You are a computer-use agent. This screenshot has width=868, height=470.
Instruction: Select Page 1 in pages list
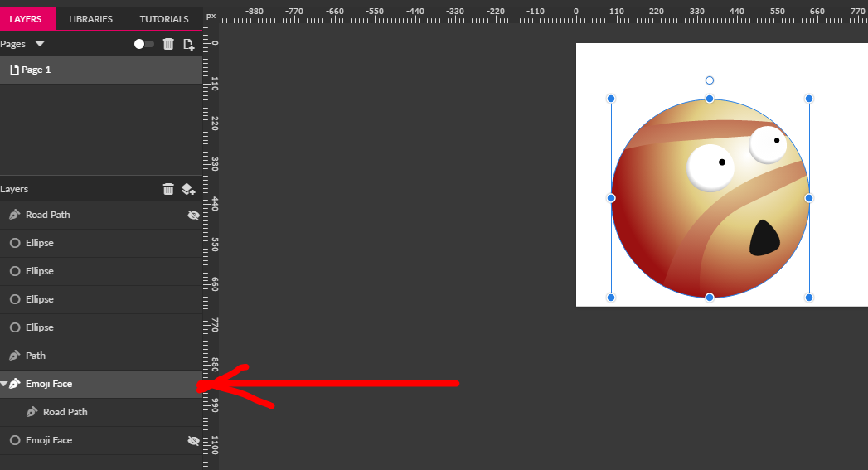click(x=101, y=70)
